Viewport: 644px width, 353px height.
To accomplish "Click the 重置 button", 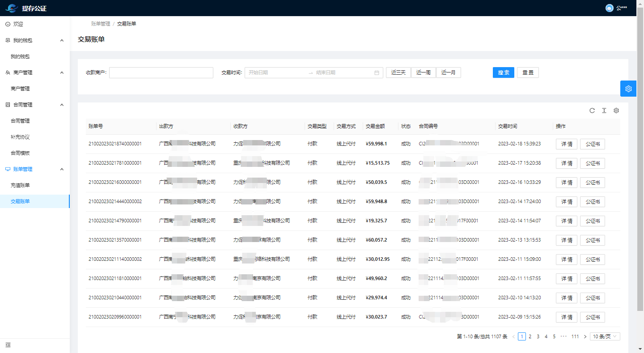I will pyautogui.click(x=528, y=72).
